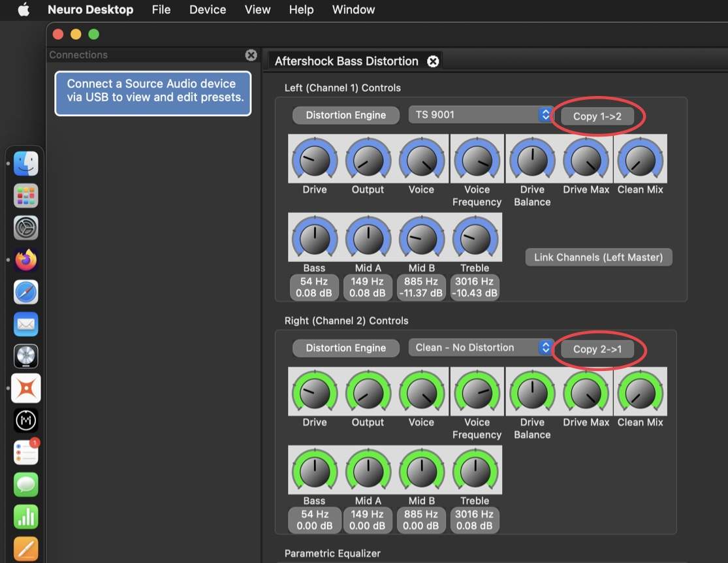Click the Left channel Voice Frequency knob

point(477,159)
